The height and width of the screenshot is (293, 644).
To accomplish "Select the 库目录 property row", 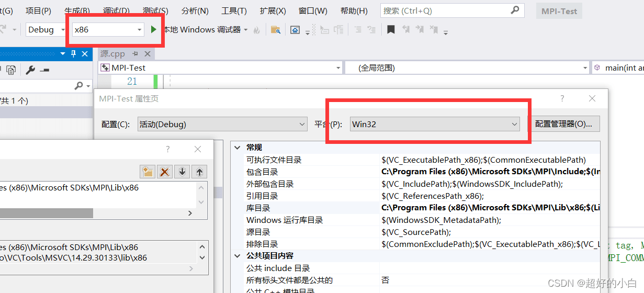I will [415, 208].
